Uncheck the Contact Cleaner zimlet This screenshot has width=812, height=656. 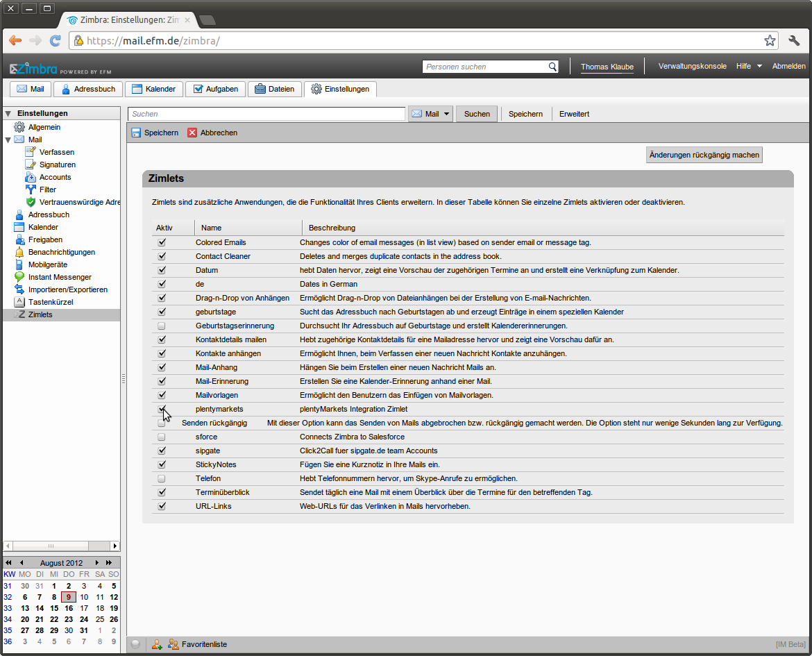162,256
